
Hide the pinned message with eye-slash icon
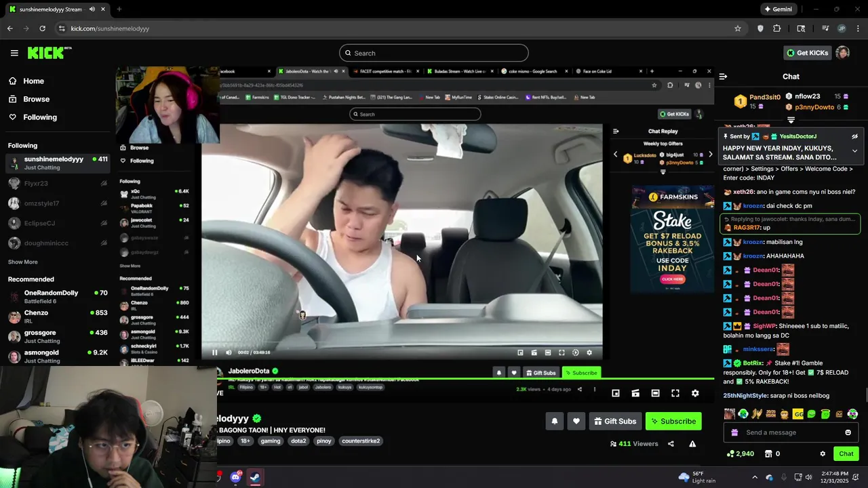(x=854, y=136)
